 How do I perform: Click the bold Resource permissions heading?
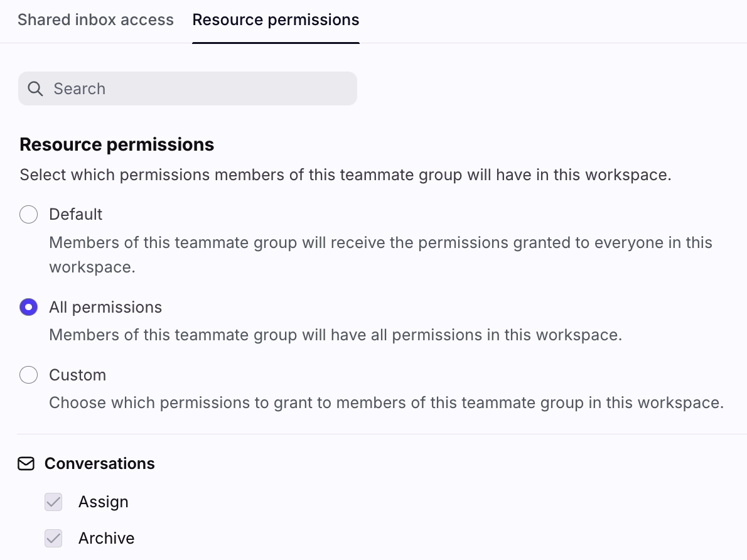point(117,145)
